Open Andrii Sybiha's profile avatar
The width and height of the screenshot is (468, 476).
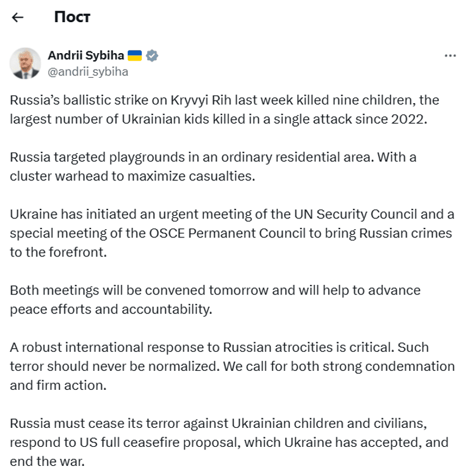click(x=25, y=63)
